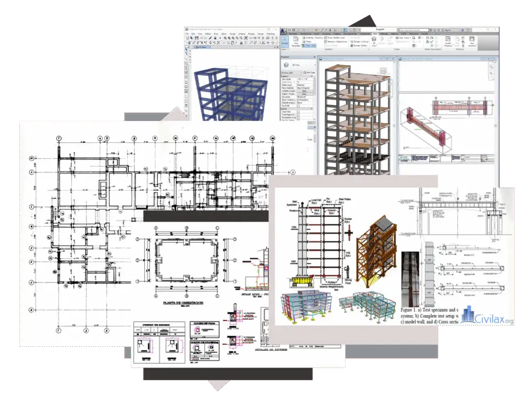Click the ViewCube in Revit 3D view
The width and height of the screenshot is (532, 404).
(x=383, y=71)
